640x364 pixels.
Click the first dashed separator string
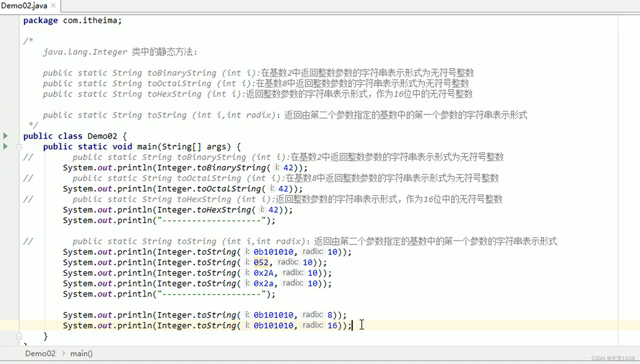point(212,220)
